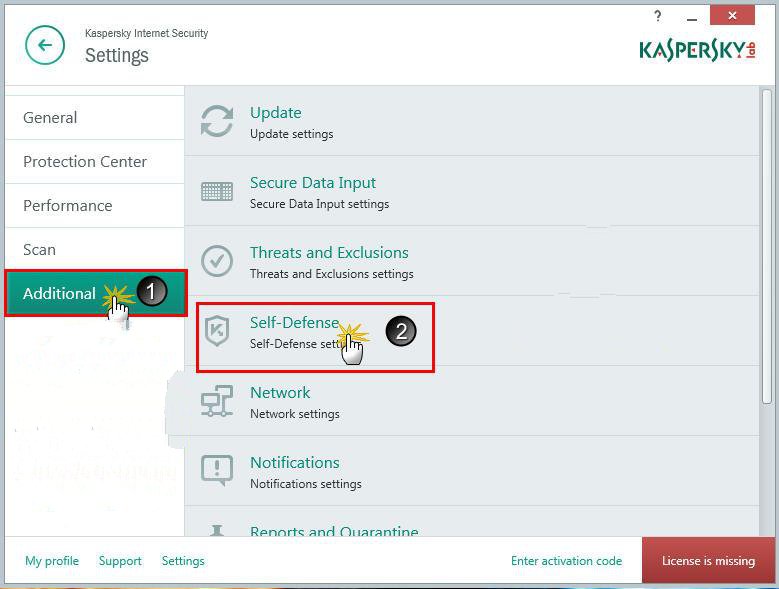Click Enter activation code

coord(566,561)
